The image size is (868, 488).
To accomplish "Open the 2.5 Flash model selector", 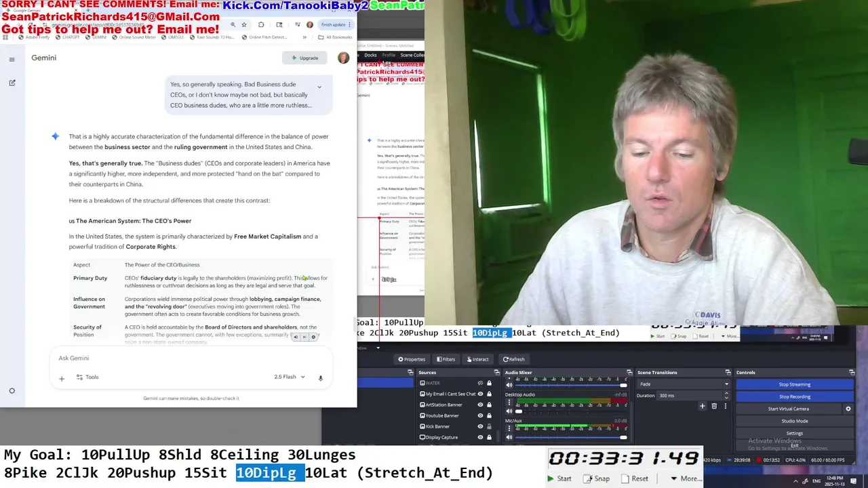I will click(290, 377).
